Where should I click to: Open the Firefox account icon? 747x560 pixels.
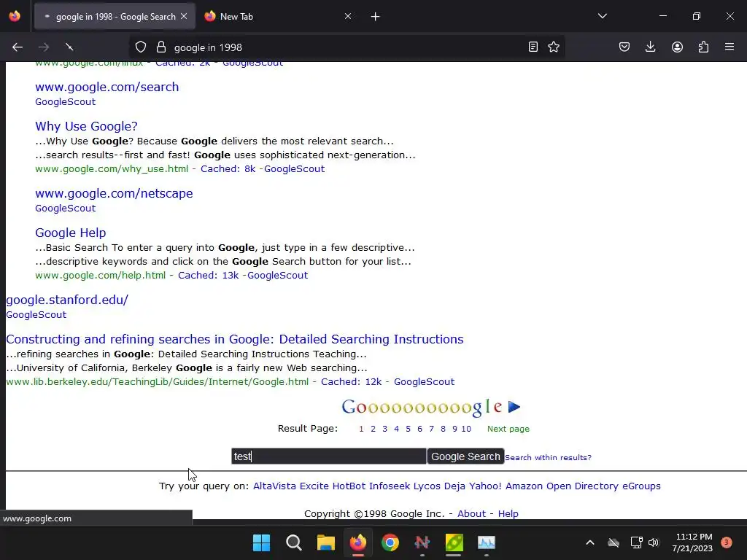click(x=677, y=47)
